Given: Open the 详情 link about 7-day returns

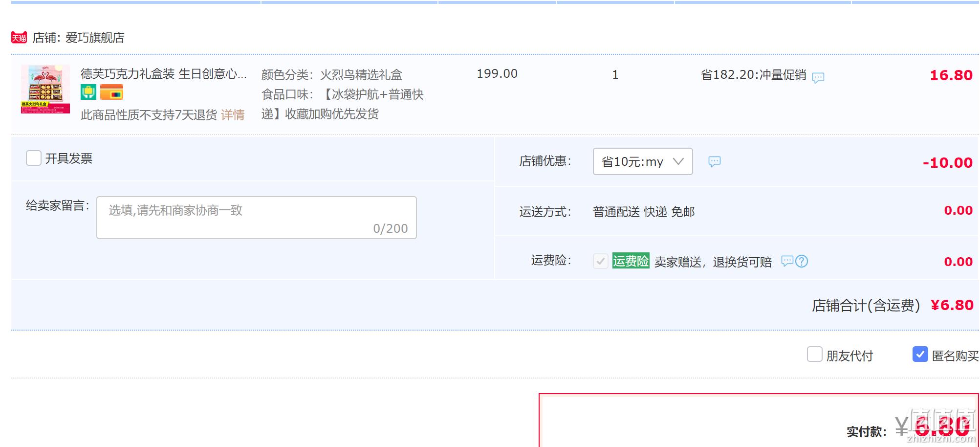Looking at the screenshot, I should pos(233,115).
